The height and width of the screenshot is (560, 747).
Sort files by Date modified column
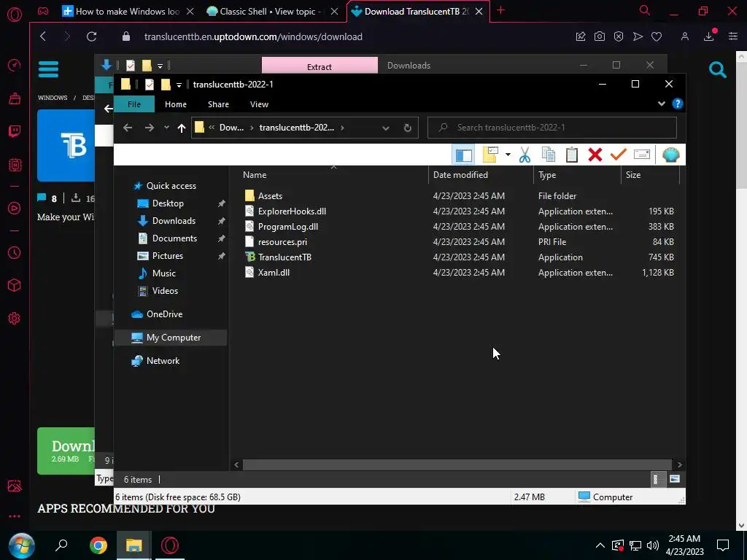pos(460,175)
